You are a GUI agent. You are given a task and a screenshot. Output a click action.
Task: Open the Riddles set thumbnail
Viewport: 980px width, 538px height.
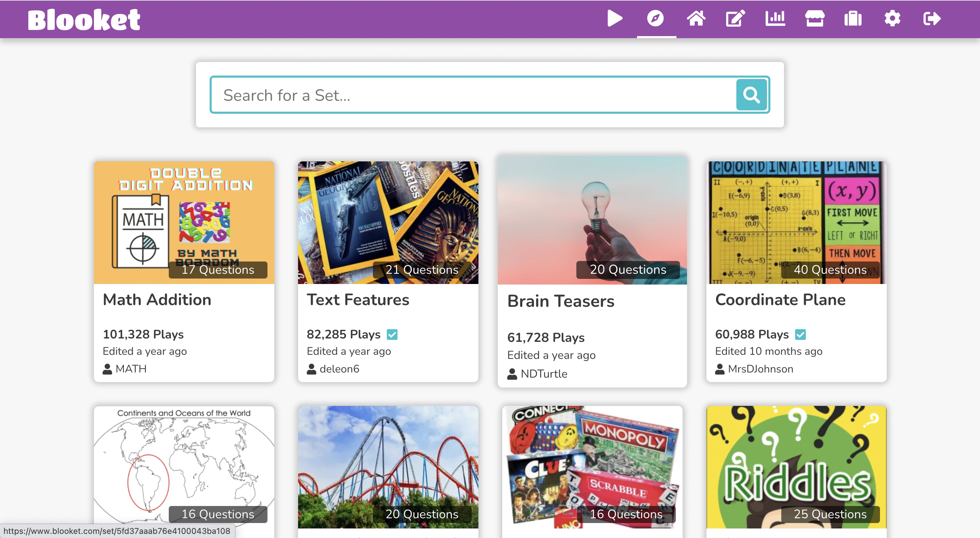pos(796,466)
